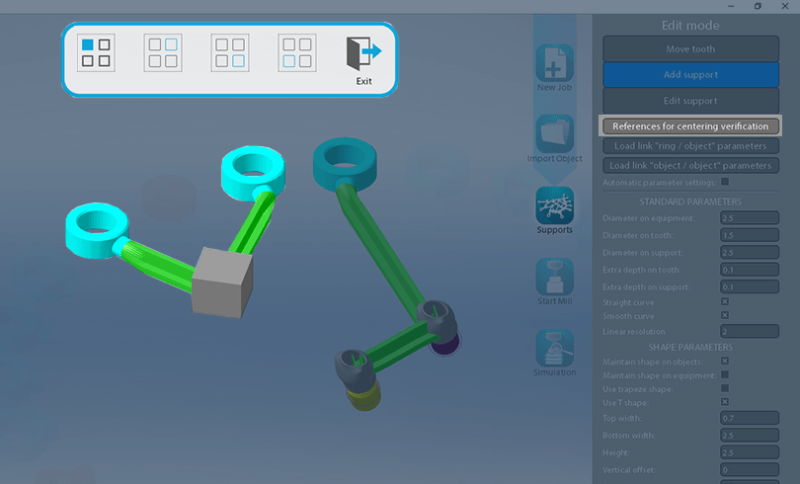Image resolution: width=800 pixels, height=484 pixels.
Task: Select the top-right viewport layout icon
Action: pos(163,53)
